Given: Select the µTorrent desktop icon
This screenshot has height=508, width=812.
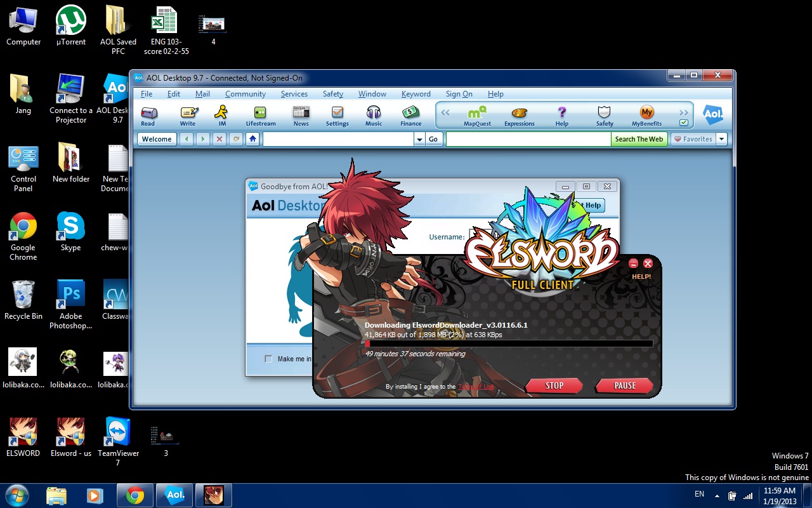Looking at the screenshot, I should point(71,25).
